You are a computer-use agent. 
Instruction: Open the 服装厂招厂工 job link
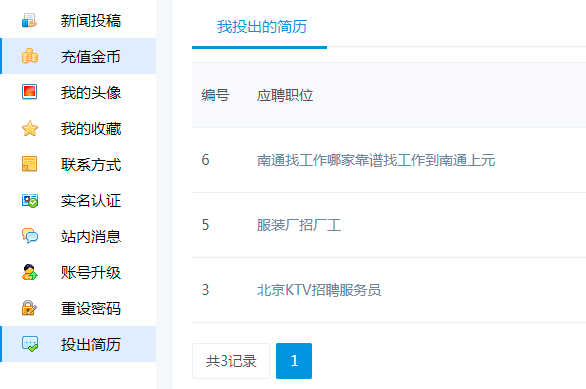pos(299,225)
